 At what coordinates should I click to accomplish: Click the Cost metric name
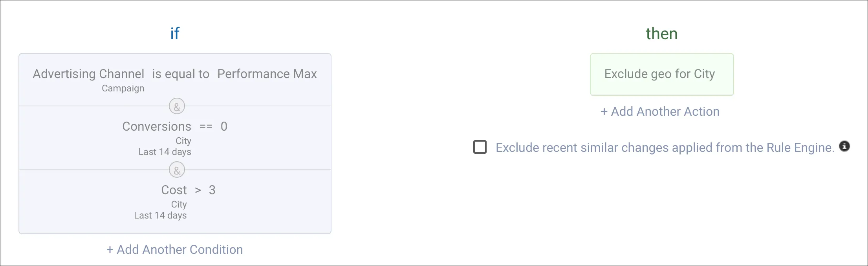click(174, 190)
